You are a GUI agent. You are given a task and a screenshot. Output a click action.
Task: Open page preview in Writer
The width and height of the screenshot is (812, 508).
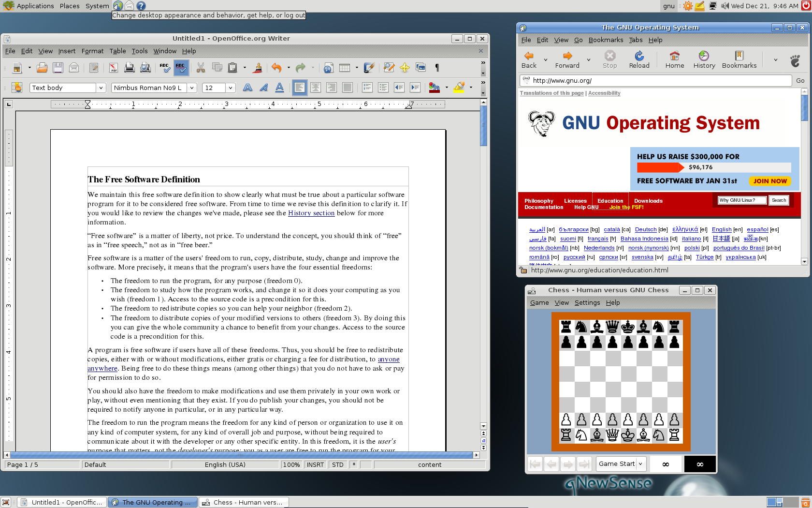pyautogui.click(x=145, y=68)
